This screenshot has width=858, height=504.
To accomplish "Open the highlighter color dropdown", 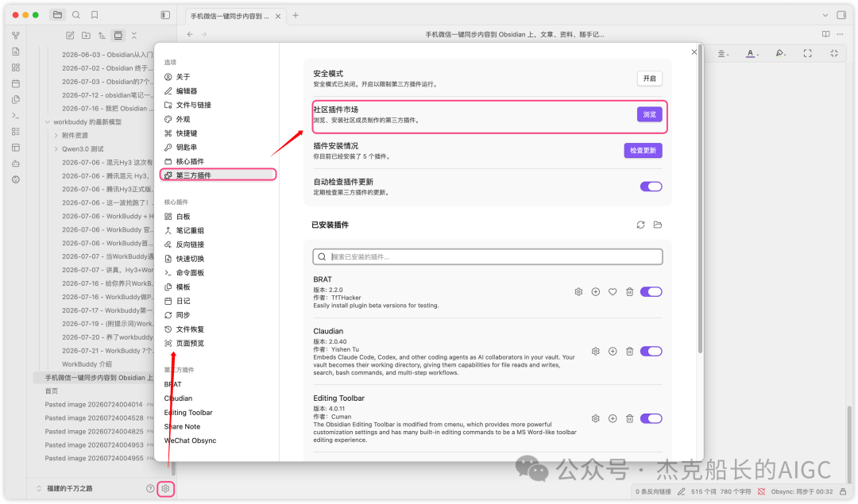I will [x=780, y=53].
